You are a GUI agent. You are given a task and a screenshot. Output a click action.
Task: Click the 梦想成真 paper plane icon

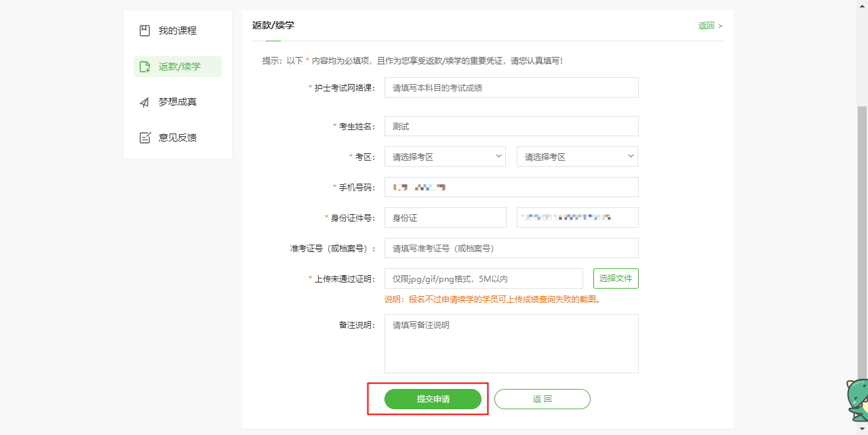click(144, 102)
